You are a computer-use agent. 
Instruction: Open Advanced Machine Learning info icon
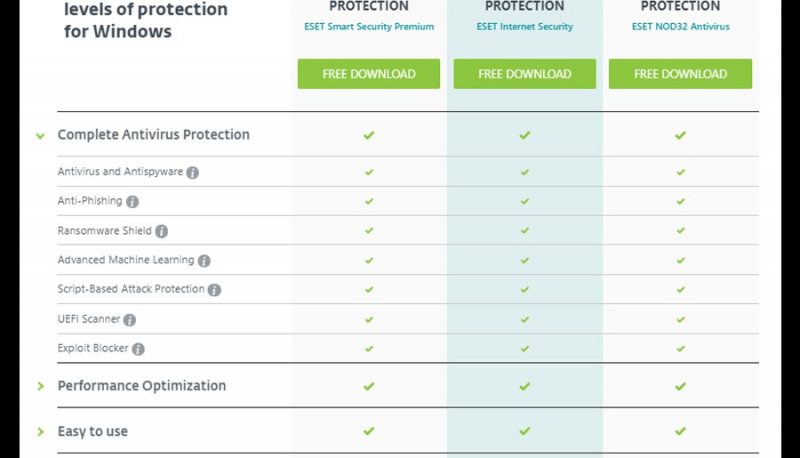pyautogui.click(x=204, y=261)
